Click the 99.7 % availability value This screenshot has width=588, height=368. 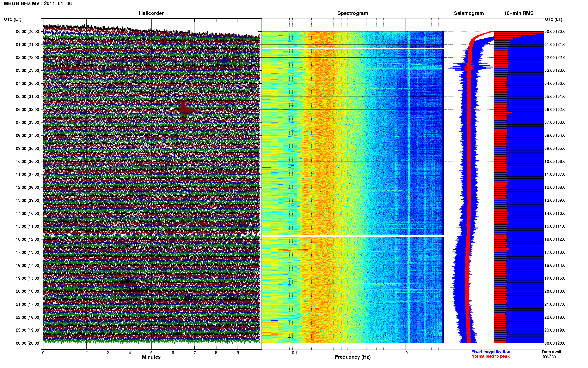[x=549, y=356]
